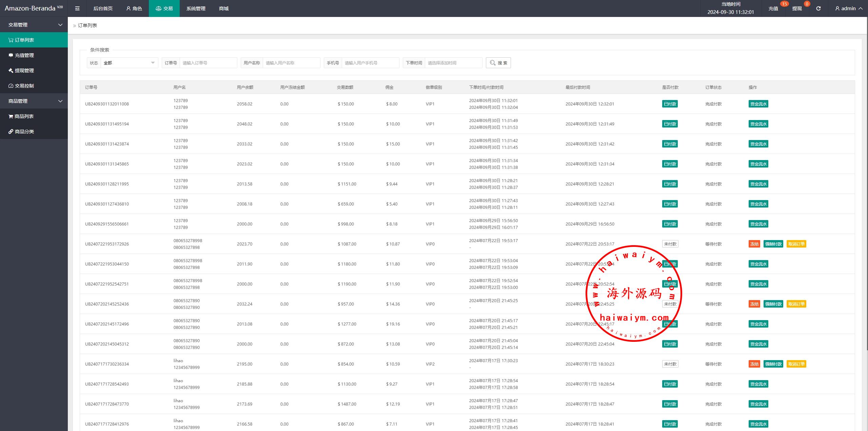This screenshot has height=431, width=868.
Task: Open 提现 notifications with badge 0
Action: point(797,8)
